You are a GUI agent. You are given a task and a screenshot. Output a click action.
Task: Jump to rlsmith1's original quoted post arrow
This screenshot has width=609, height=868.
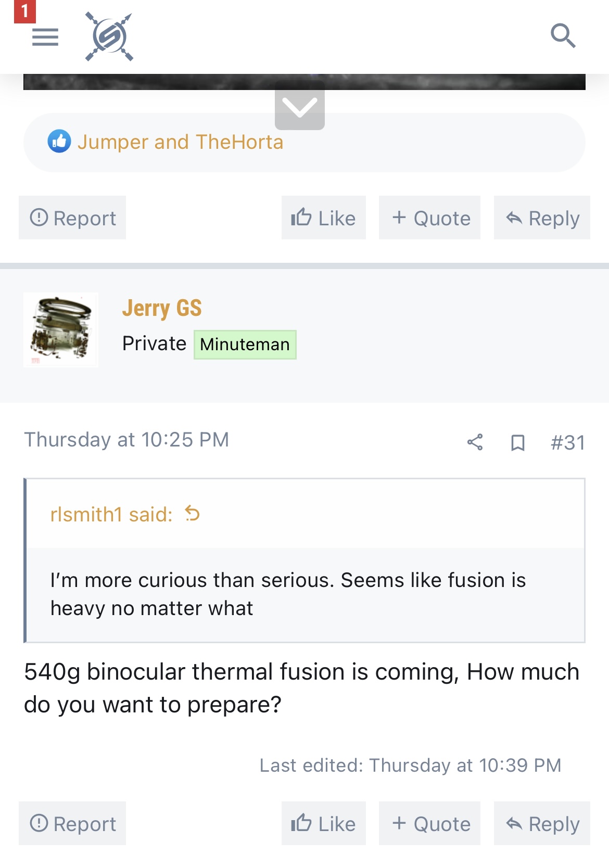[x=193, y=514]
